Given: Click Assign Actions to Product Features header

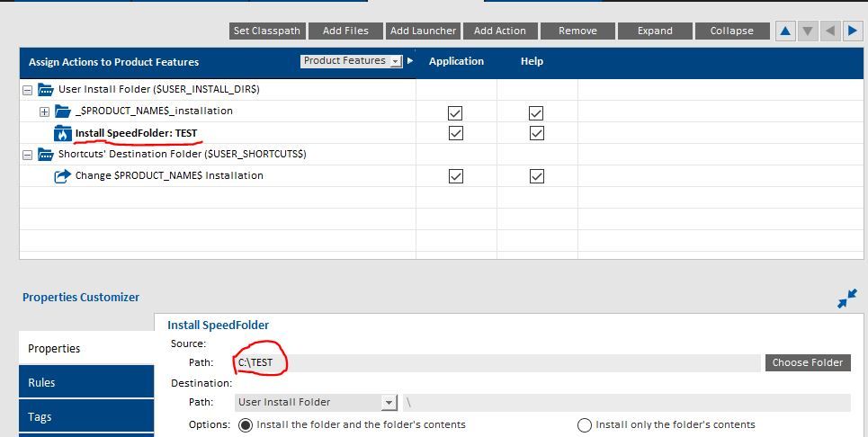Looking at the screenshot, I should [x=113, y=62].
